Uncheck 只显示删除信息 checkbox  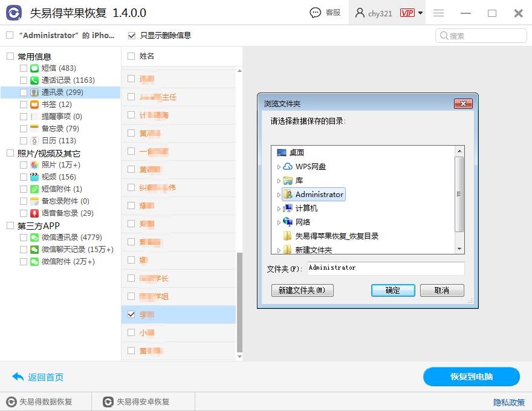132,35
